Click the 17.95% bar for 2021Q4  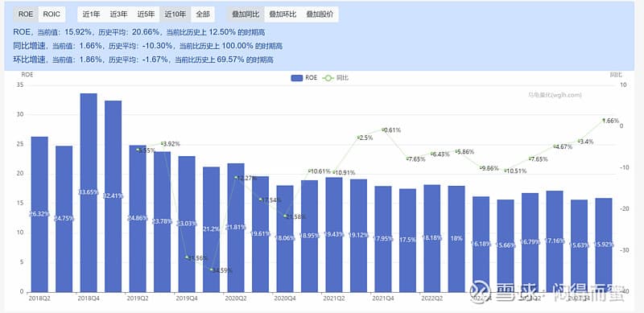(383, 239)
